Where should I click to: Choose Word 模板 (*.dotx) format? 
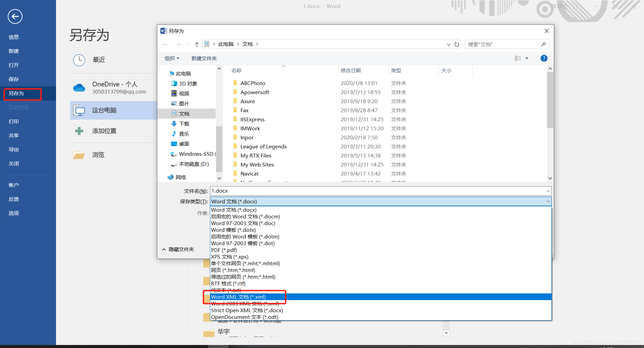(381, 230)
